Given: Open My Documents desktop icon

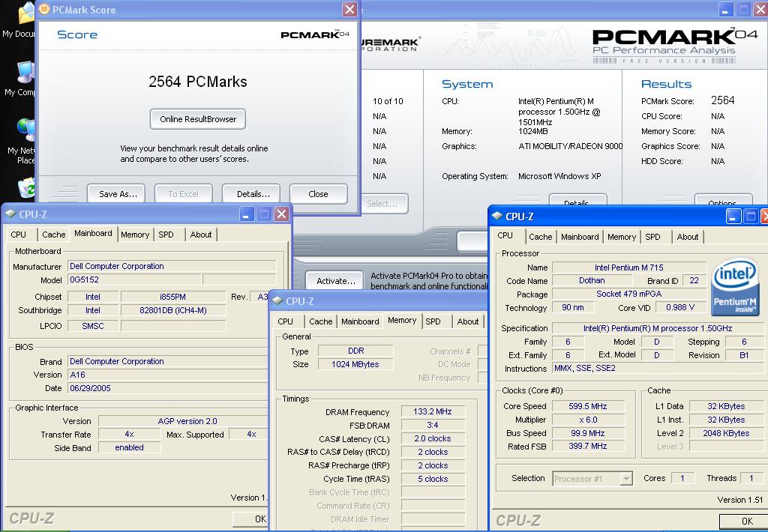Looking at the screenshot, I should click(x=25, y=13).
